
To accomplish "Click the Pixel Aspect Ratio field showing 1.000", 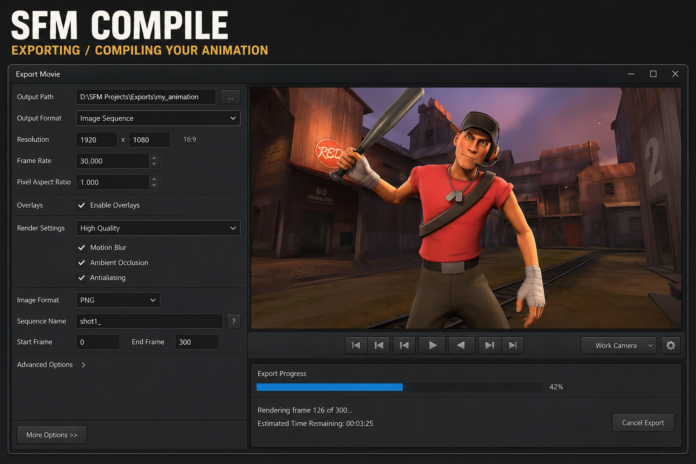I will point(113,182).
